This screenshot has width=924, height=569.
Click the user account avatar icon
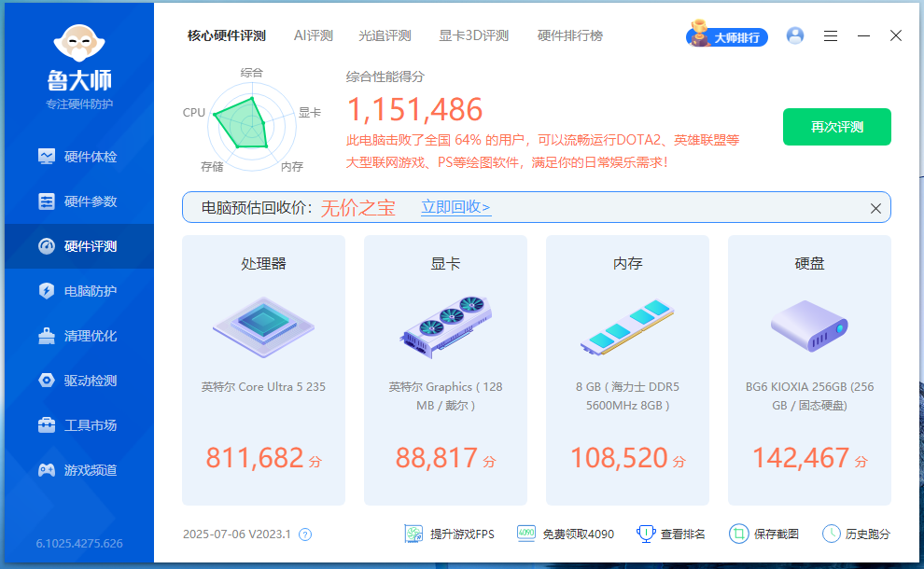pos(795,36)
